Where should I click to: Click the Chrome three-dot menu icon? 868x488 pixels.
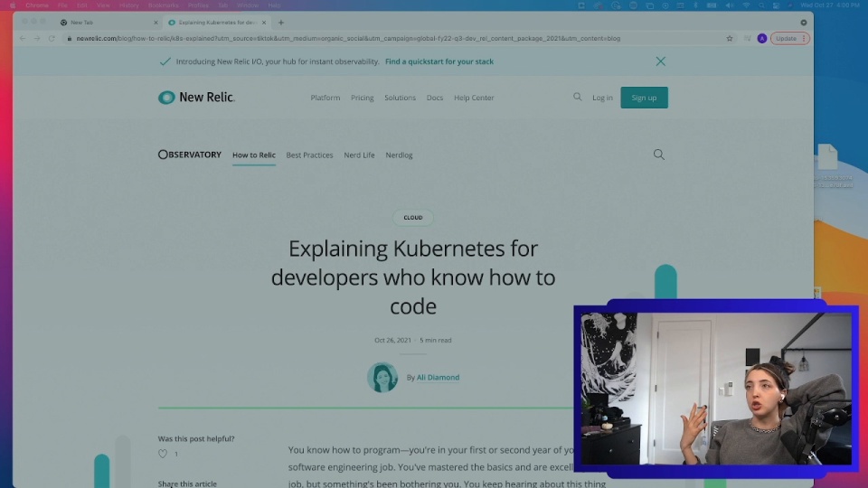click(x=804, y=38)
